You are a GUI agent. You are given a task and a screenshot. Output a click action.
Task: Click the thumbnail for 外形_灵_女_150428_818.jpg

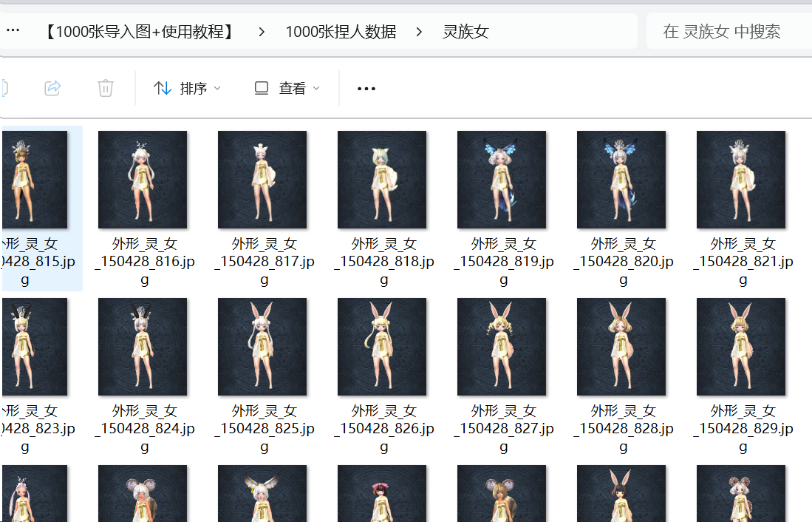[x=382, y=180]
